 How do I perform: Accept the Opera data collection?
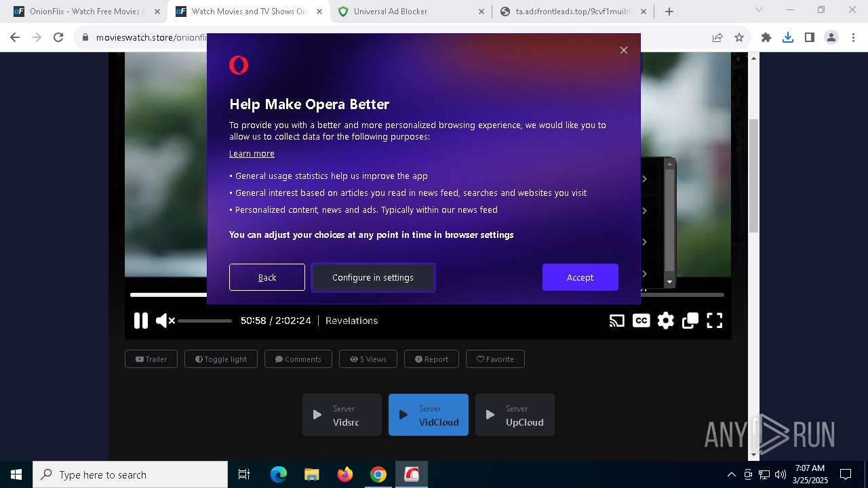click(x=580, y=277)
